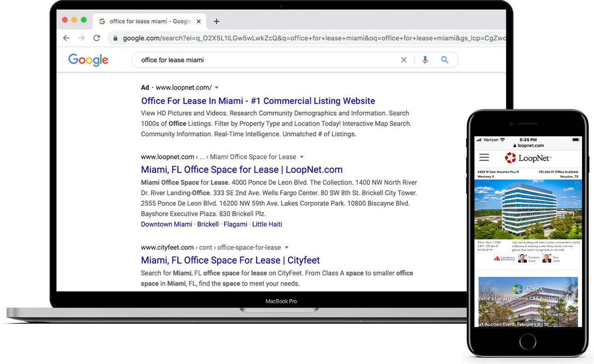Open a new tab with plus icon
The image size is (594, 364).
tap(217, 21)
